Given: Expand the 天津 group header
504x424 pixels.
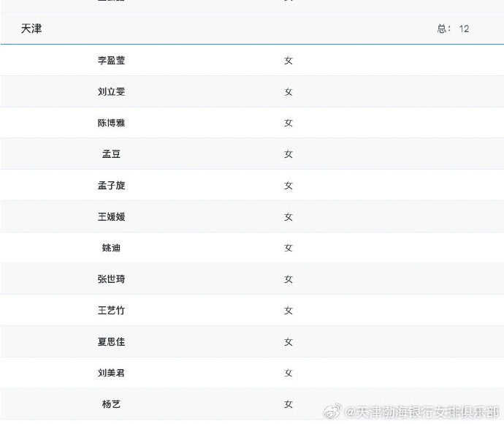Looking at the screenshot, I should pyautogui.click(x=31, y=29).
